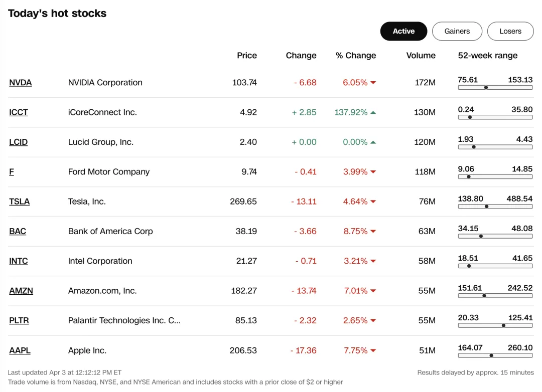Click the Volume column header
Screen dimensions: 542x392
421,55
